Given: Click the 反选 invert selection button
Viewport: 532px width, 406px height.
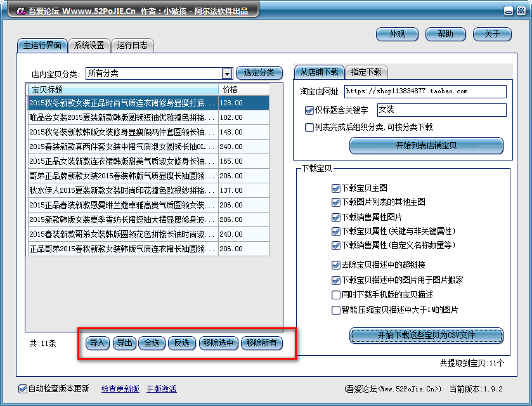Looking at the screenshot, I should click(181, 343).
